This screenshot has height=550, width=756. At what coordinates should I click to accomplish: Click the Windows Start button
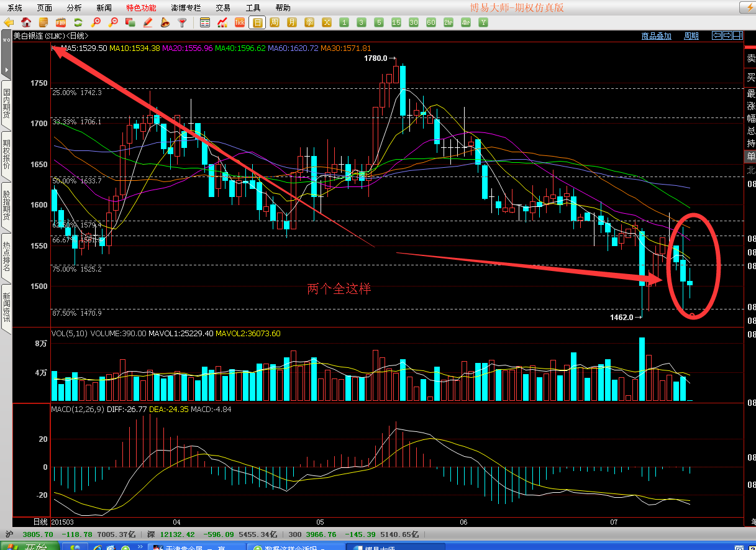point(30,546)
